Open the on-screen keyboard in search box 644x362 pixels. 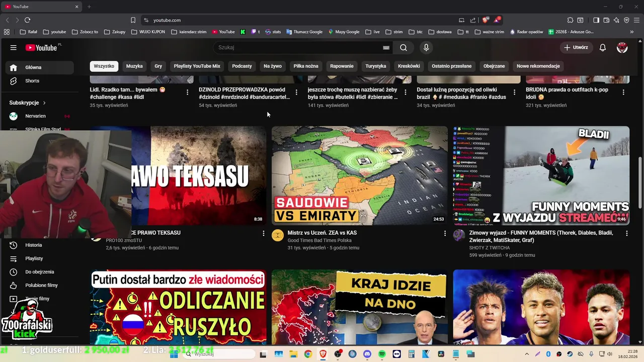pyautogui.click(x=386, y=48)
